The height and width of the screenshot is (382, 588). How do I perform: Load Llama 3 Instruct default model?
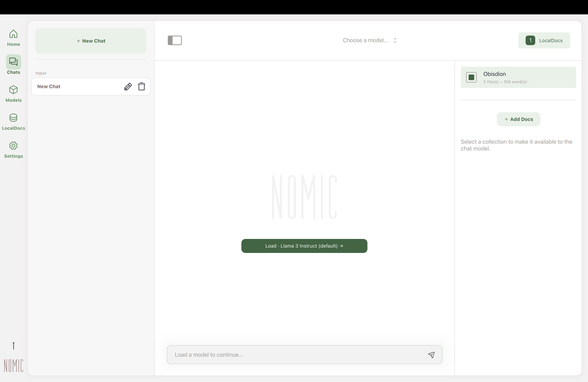(304, 246)
